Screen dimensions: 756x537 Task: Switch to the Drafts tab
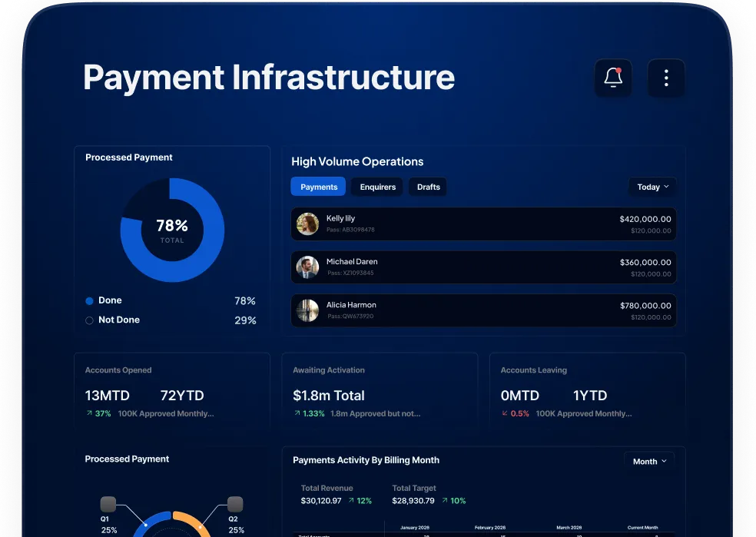pyautogui.click(x=428, y=187)
